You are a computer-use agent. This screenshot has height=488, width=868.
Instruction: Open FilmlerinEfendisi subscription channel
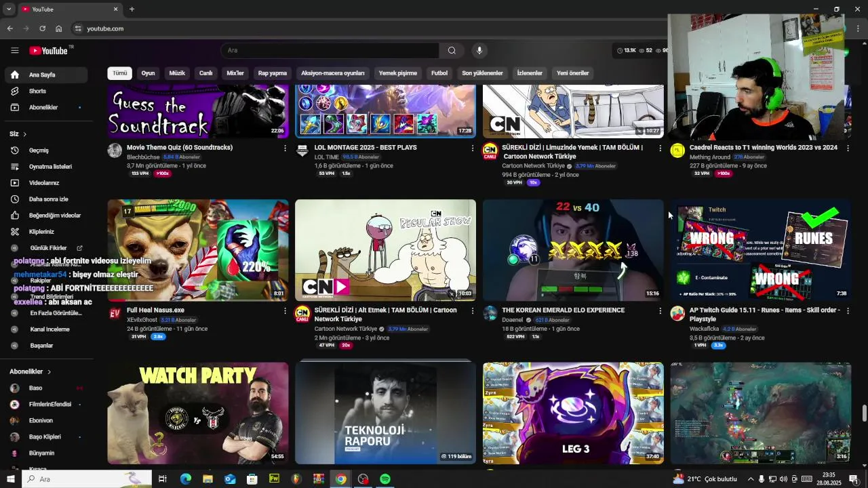[46, 405]
